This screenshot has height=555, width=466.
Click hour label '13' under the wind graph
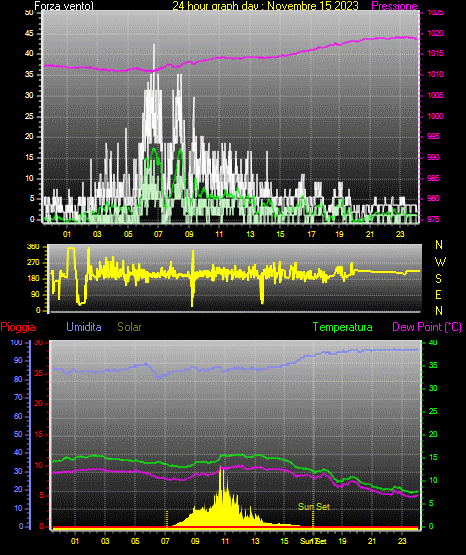(x=250, y=234)
